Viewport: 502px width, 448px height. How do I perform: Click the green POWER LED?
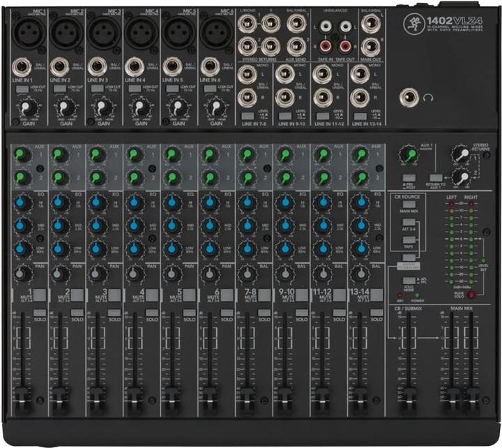click(x=418, y=295)
